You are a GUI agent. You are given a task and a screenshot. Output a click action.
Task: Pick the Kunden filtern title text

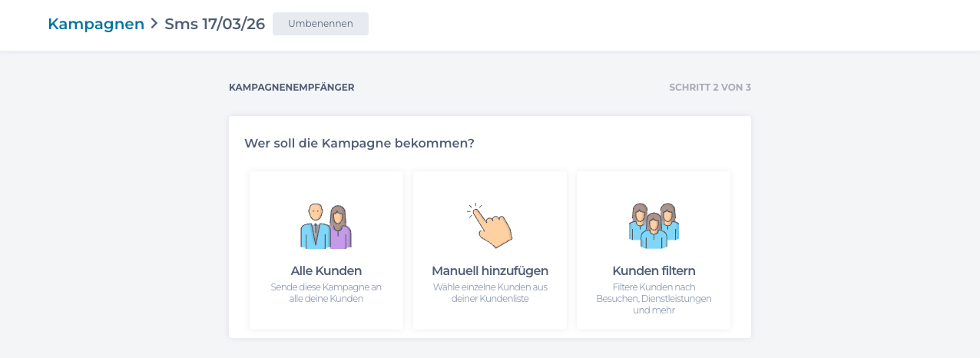pyautogui.click(x=654, y=270)
